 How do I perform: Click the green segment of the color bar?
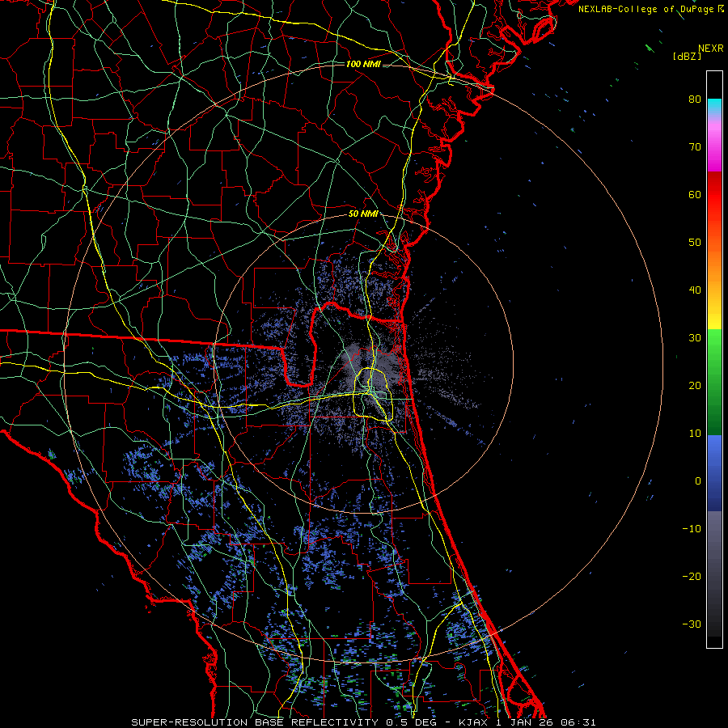point(714,382)
